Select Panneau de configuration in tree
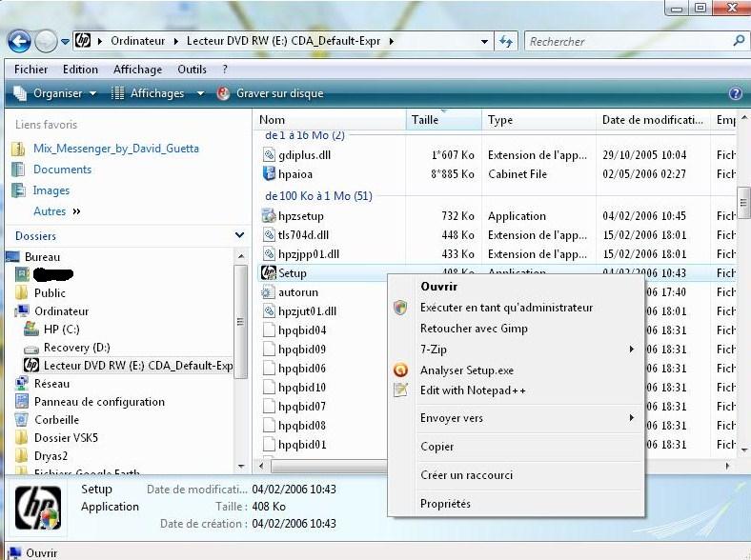The image size is (751, 560). [x=99, y=402]
